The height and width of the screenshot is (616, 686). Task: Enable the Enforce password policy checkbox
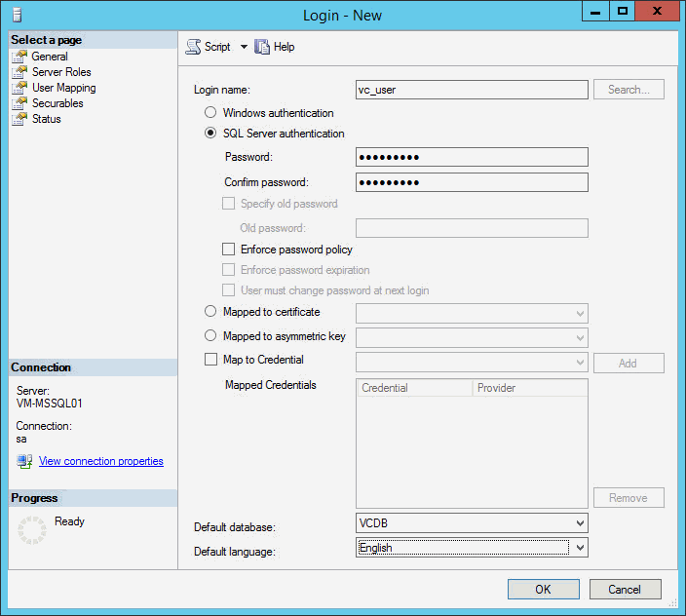[229, 250]
